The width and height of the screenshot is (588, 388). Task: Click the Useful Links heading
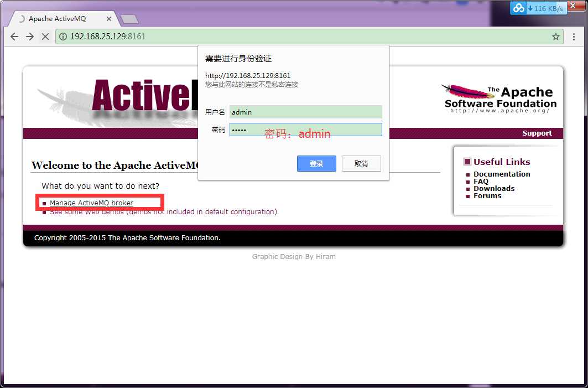pyautogui.click(x=502, y=162)
